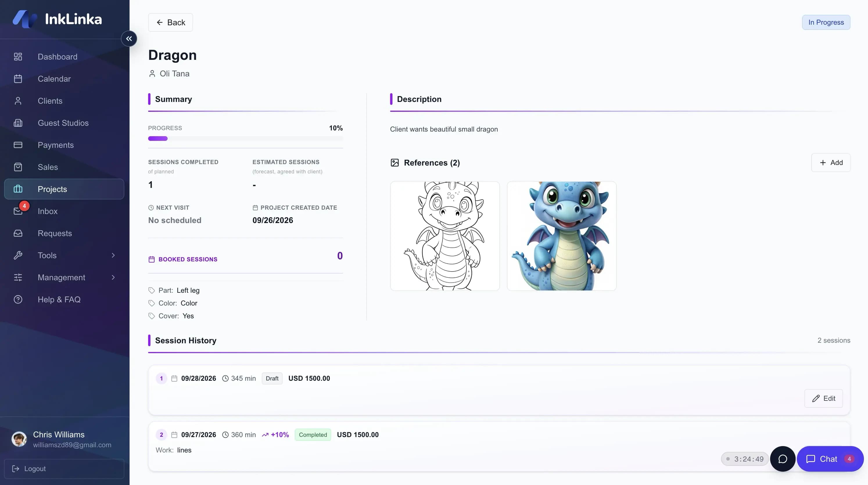Image resolution: width=868 pixels, height=485 pixels.
Task: Open the colored blue dragon reference thumbnail
Action: click(562, 236)
